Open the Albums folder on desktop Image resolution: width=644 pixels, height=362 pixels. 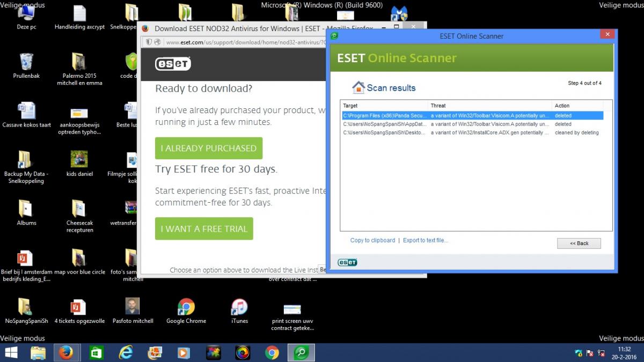[x=26, y=212]
